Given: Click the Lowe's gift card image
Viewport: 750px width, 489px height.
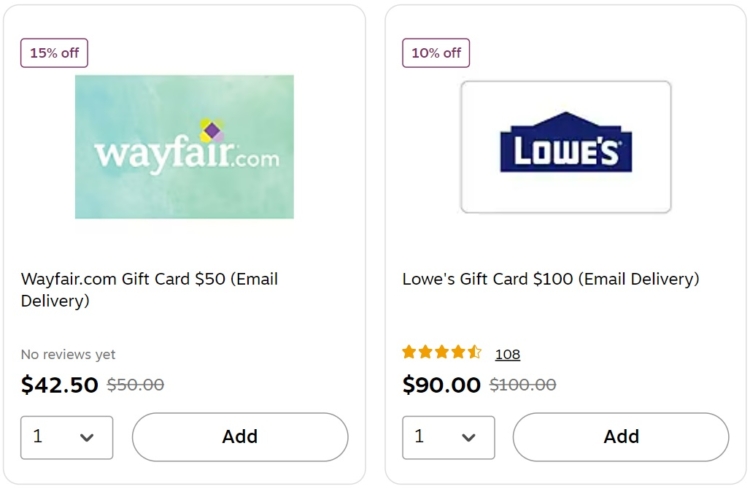Looking at the screenshot, I should [566, 146].
